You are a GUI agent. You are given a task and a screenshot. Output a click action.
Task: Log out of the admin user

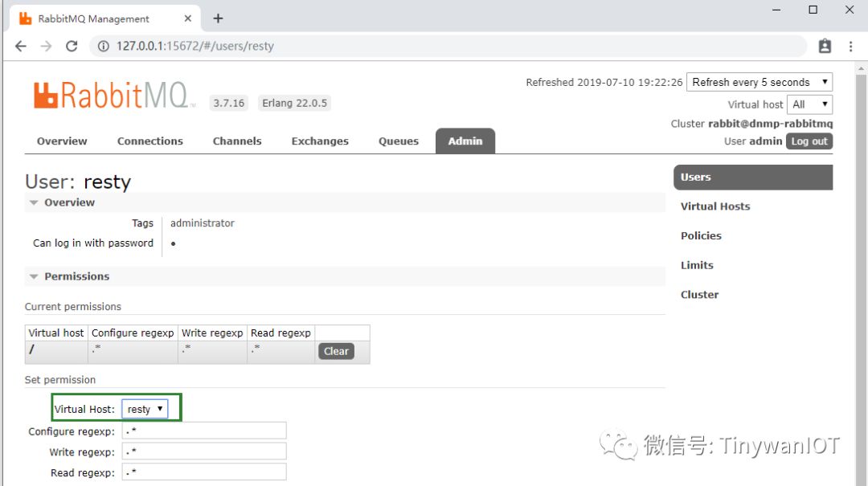809,141
